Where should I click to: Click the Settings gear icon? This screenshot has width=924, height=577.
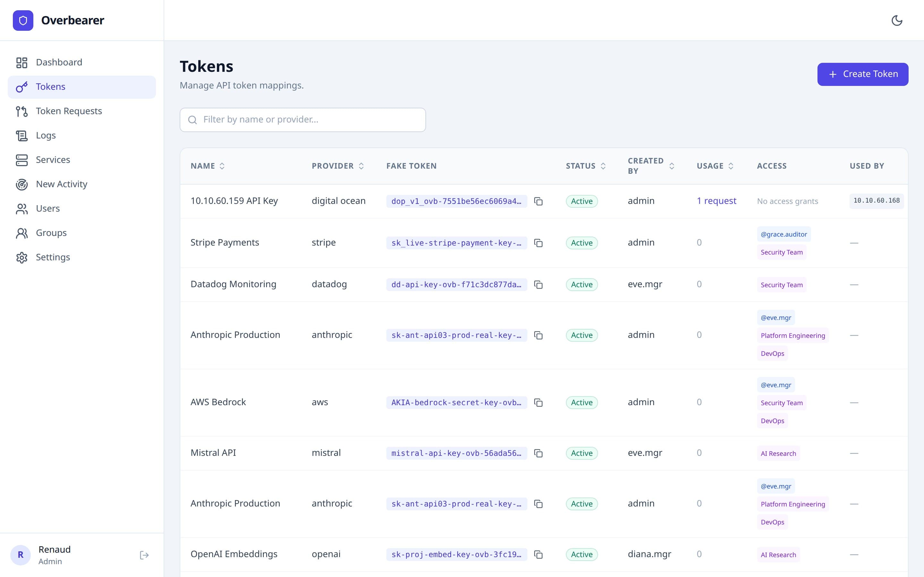click(22, 257)
